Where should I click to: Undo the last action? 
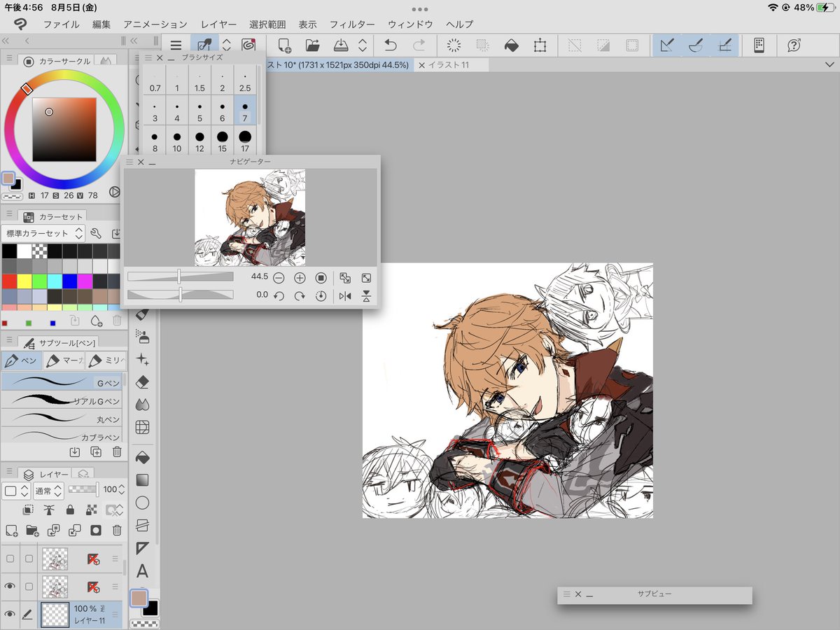click(390, 45)
